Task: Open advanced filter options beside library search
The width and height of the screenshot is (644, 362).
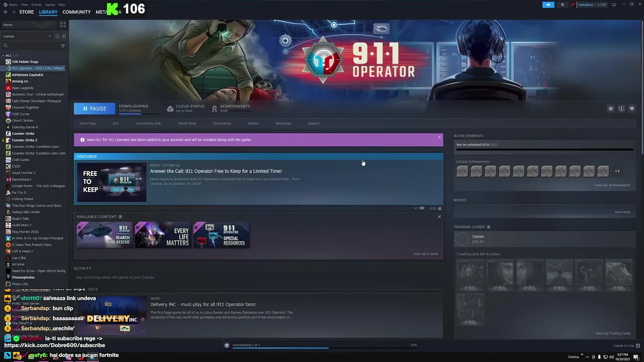Action: 63,46
